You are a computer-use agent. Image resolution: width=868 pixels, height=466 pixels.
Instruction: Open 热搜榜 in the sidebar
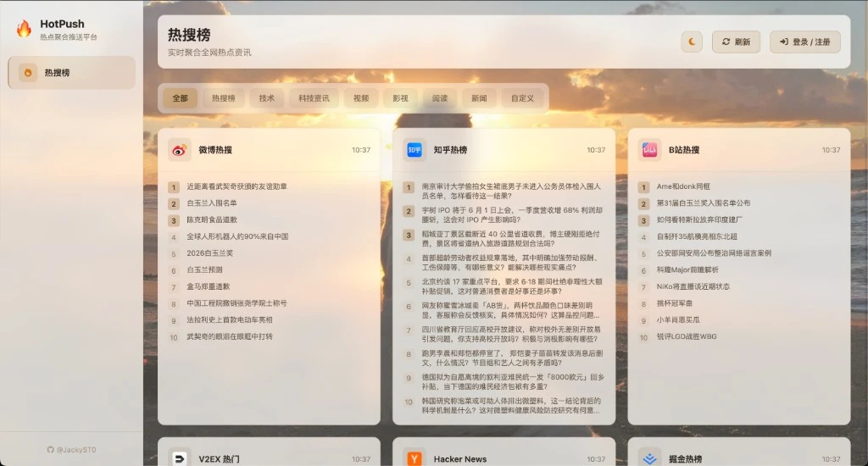pos(71,73)
